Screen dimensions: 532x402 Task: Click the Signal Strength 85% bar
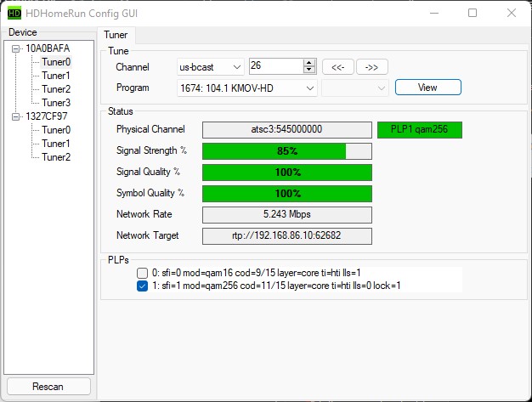[287, 151]
